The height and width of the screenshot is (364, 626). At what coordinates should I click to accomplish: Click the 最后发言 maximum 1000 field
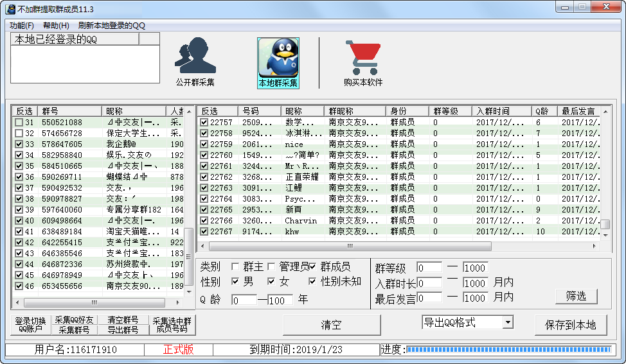(476, 297)
